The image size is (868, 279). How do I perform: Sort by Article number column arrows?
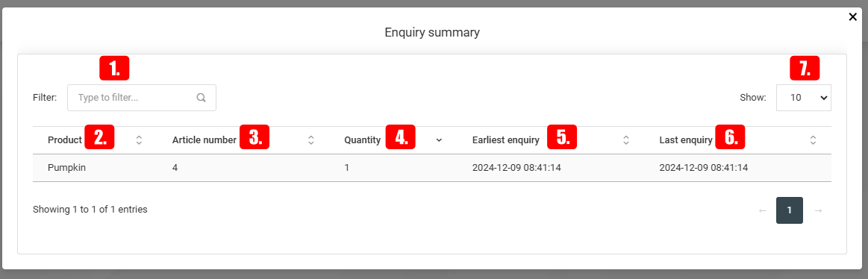[311, 140]
